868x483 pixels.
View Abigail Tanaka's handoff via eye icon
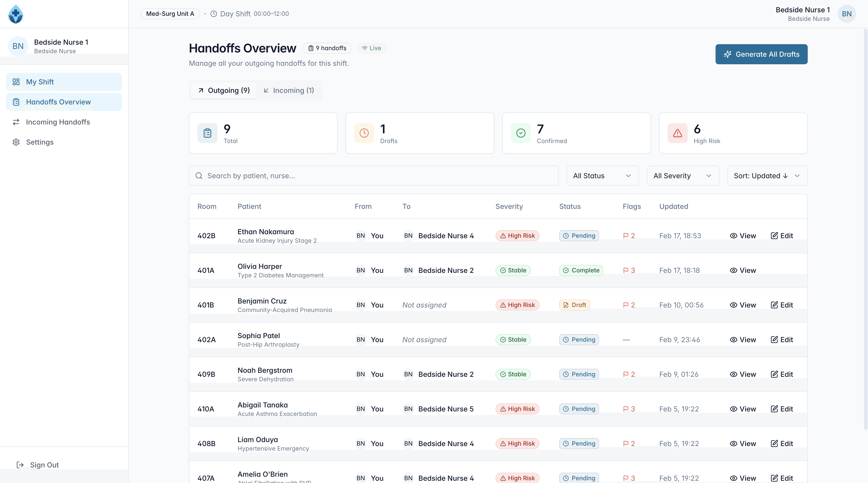[x=733, y=409]
